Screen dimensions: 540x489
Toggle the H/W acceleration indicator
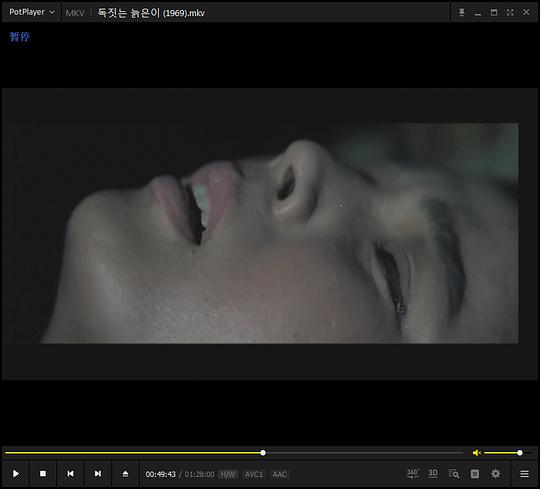228,475
